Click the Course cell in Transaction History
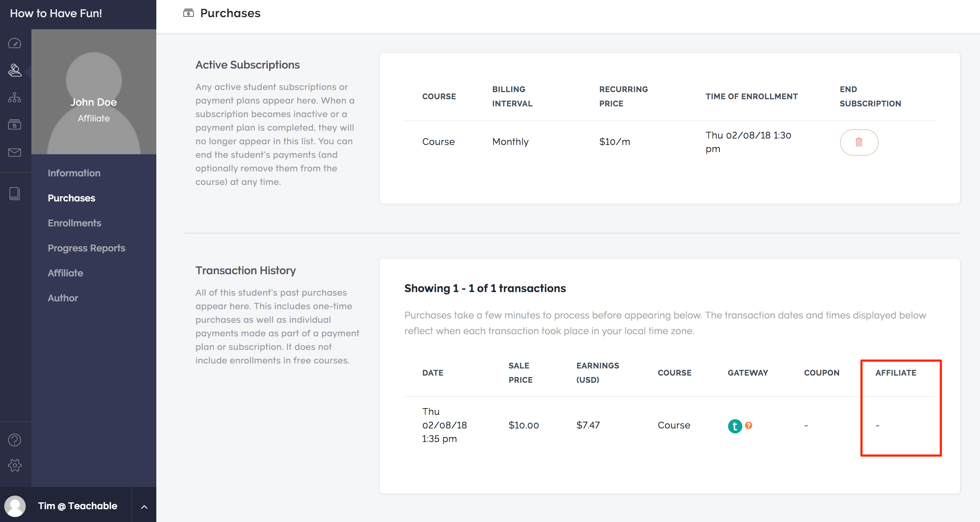Image resolution: width=980 pixels, height=522 pixels. (x=674, y=425)
